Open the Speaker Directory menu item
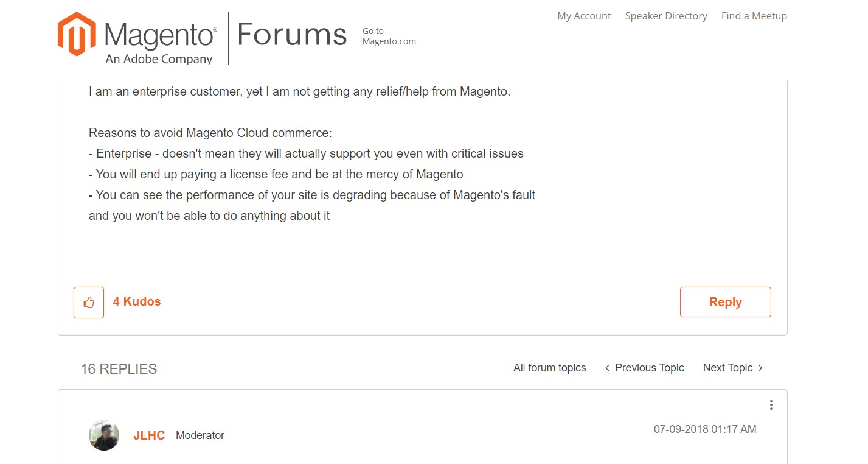 point(666,16)
